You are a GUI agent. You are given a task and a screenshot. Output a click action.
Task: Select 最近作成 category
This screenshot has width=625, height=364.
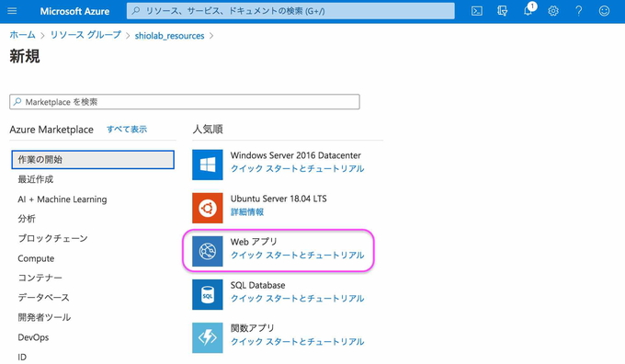pyautogui.click(x=36, y=179)
